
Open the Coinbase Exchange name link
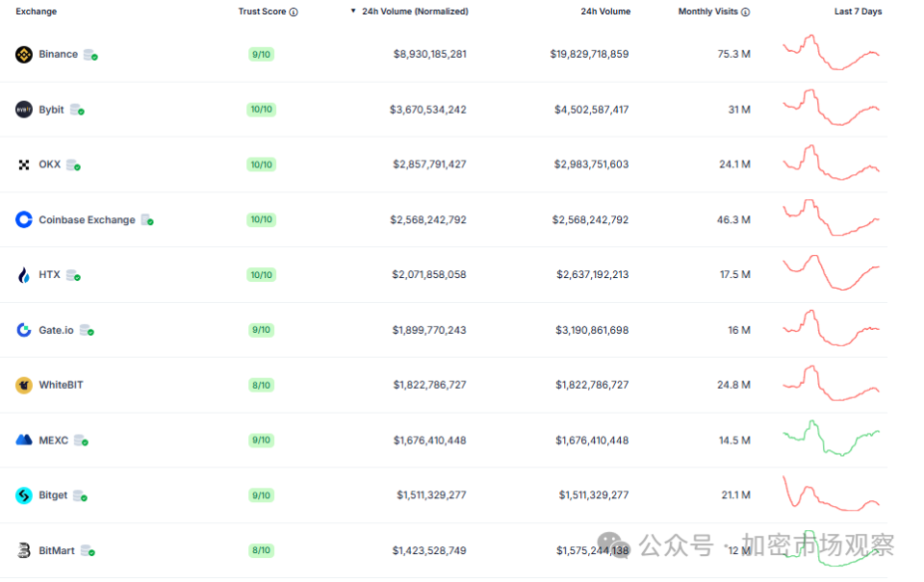[x=87, y=220]
